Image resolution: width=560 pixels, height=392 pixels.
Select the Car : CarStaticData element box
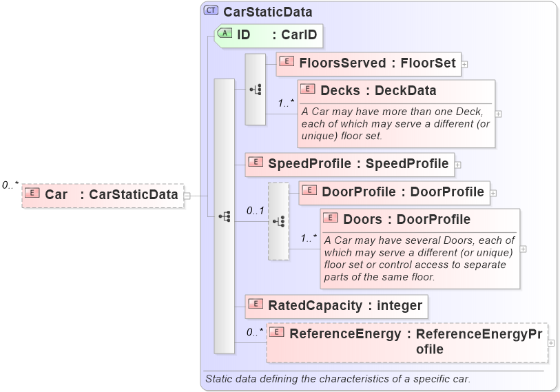pyautogui.click(x=103, y=196)
